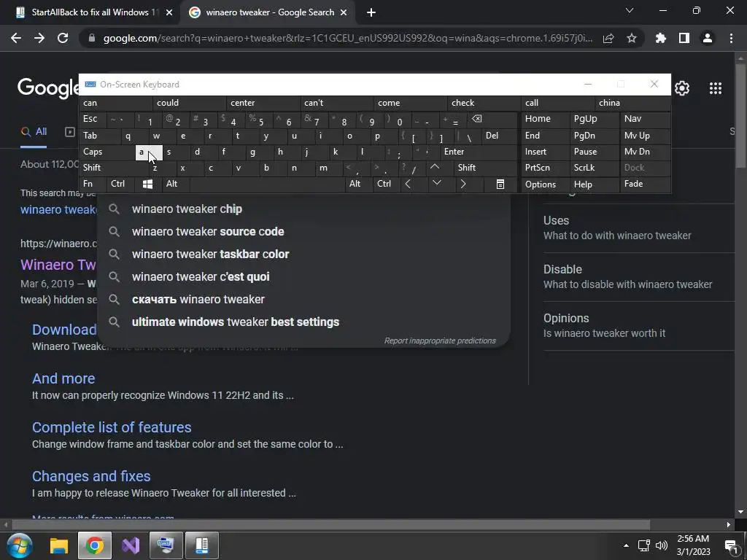
Task: Click the Options key on keyboard
Action: pos(545,184)
